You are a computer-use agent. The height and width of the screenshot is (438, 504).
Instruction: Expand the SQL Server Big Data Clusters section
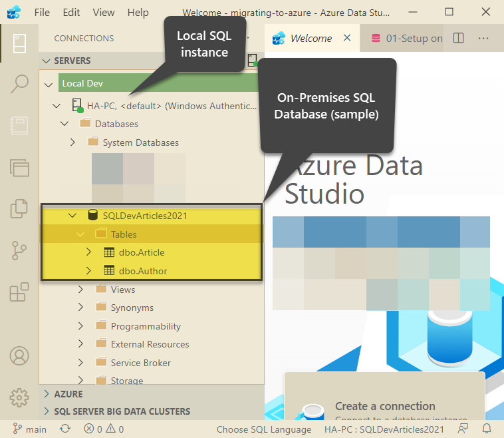(x=47, y=411)
